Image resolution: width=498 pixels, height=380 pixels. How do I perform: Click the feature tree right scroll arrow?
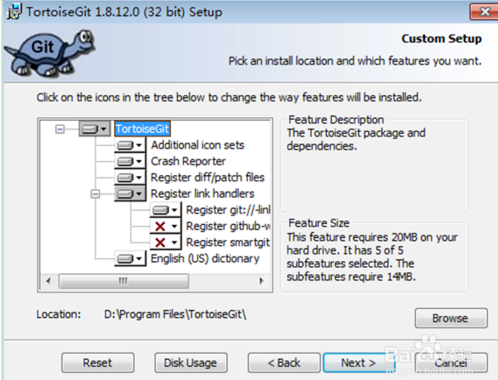[x=262, y=281]
